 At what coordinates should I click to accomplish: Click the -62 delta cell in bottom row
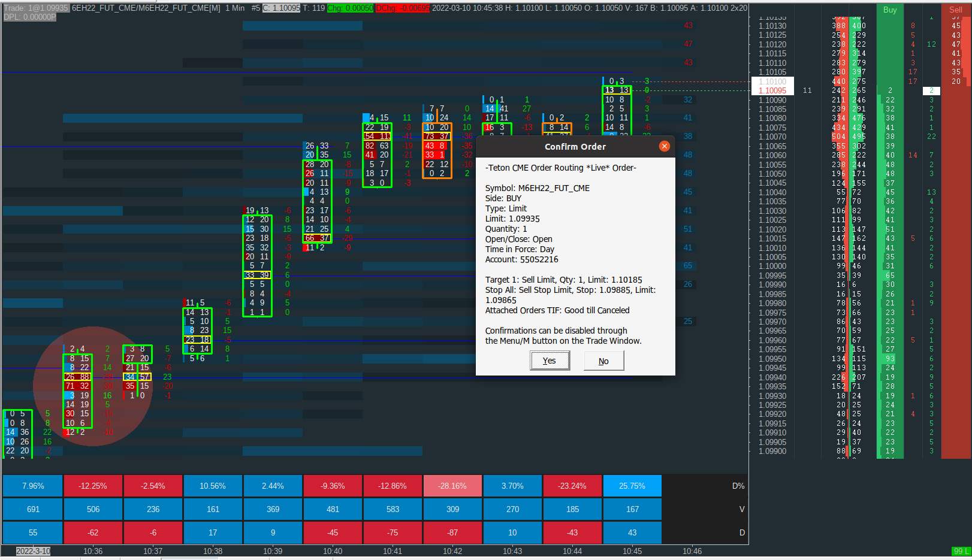(x=93, y=532)
